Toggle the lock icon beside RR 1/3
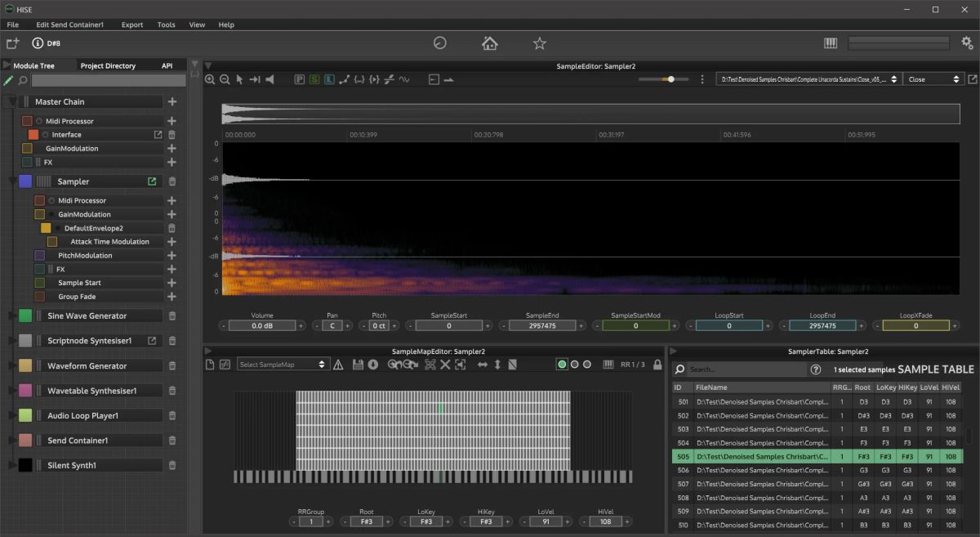This screenshot has width=980, height=537. click(657, 365)
